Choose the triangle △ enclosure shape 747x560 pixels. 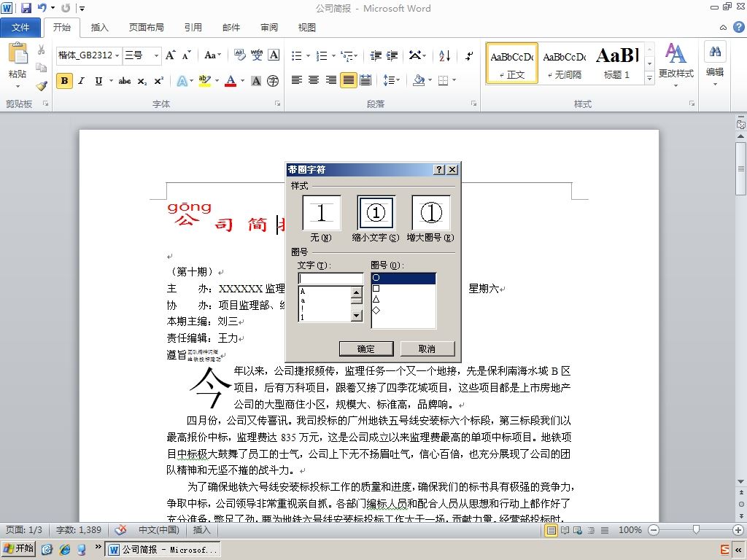click(x=403, y=299)
